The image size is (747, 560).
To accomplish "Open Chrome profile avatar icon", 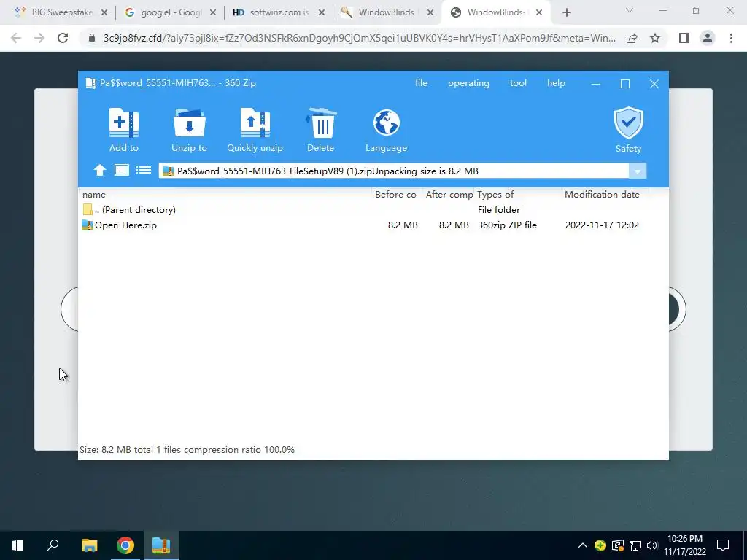I will [x=708, y=38].
